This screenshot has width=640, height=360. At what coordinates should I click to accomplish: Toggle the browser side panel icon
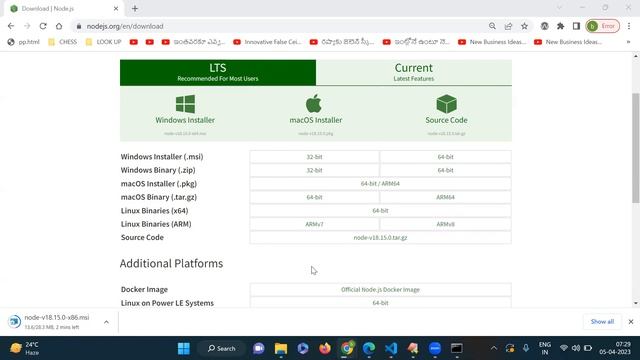point(576,26)
